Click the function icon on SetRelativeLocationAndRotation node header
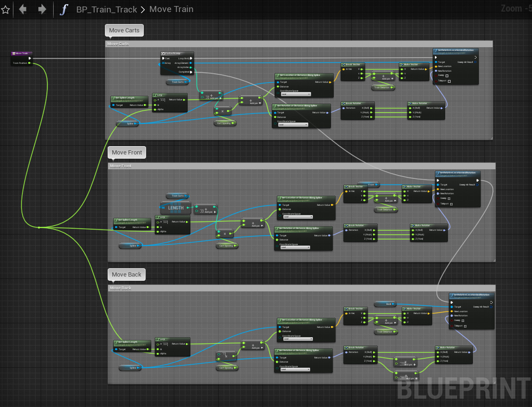Screen dimensions: 532x407 point(436,50)
